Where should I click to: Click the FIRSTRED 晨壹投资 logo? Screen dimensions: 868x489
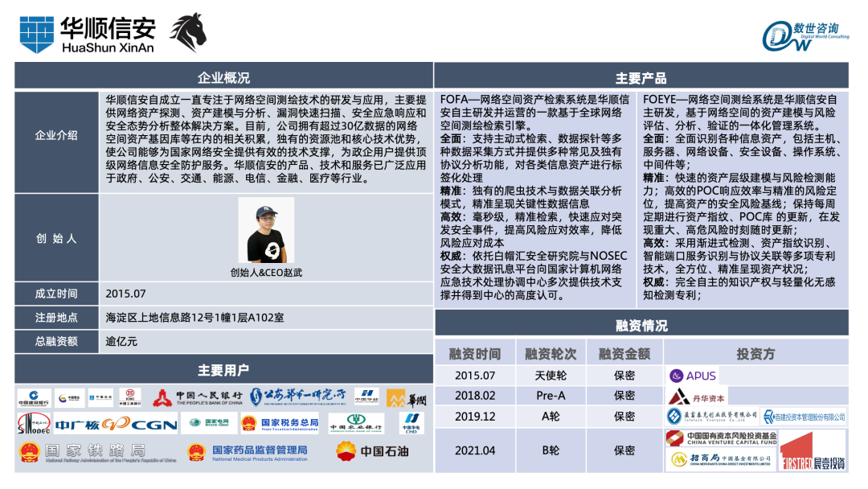[x=813, y=450]
